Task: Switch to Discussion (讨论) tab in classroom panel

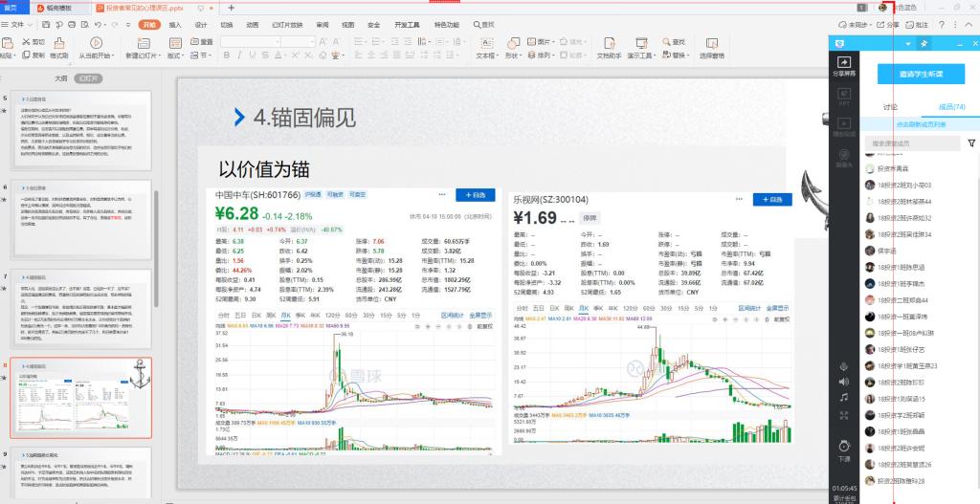Action: (x=889, y=107)
